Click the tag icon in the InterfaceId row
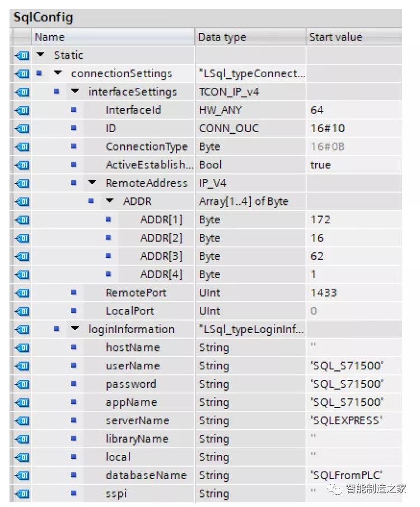The width and height of the screenshot is (420, 507). click(x=22, y=110)
